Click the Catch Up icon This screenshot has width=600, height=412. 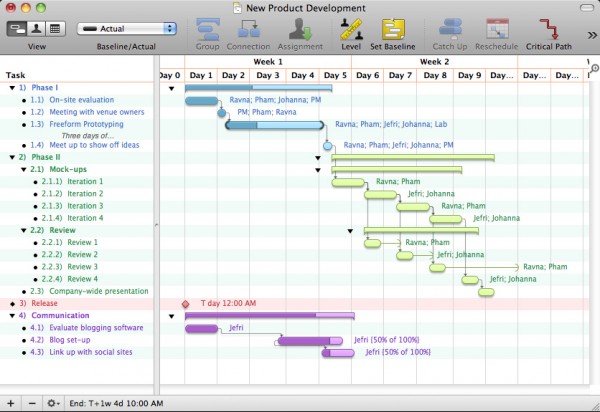tap(450, 29)
